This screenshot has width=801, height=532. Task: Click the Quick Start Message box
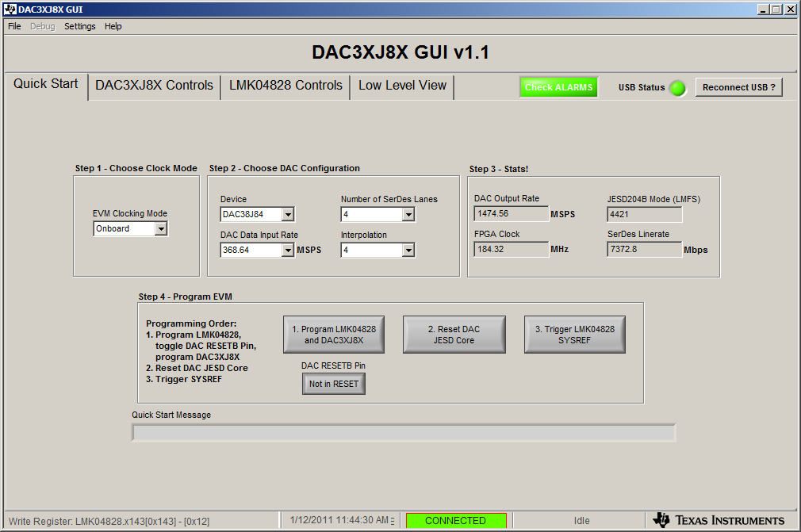pos(404,433)
